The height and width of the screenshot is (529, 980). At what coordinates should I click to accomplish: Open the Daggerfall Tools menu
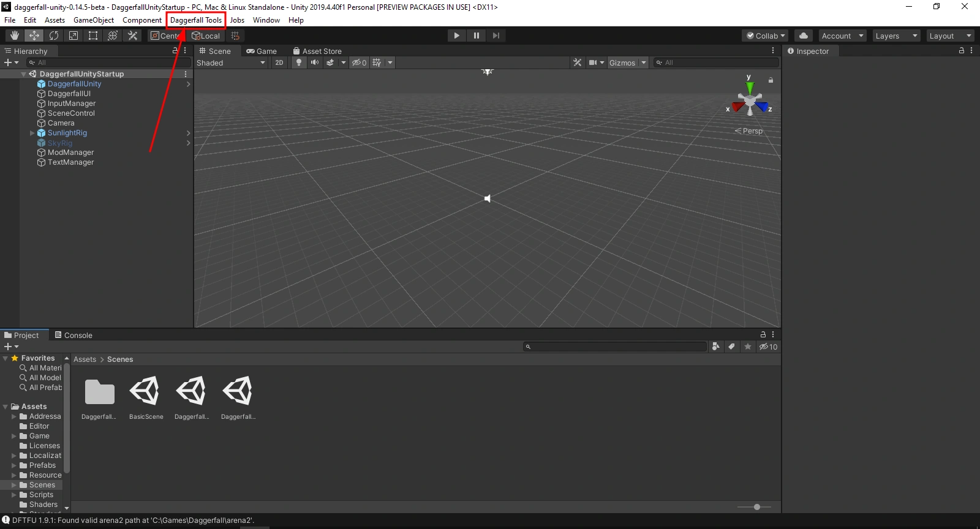196,20
